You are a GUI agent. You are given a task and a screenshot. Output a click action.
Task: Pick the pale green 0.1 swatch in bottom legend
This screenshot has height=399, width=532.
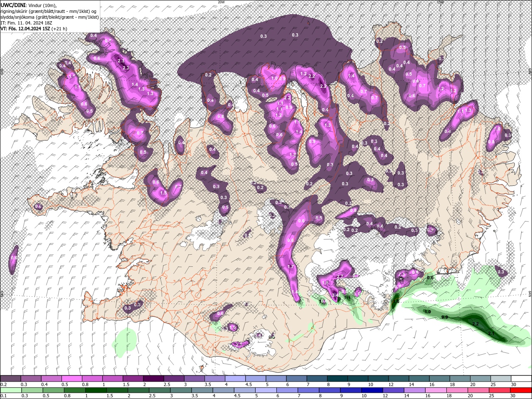11,390
